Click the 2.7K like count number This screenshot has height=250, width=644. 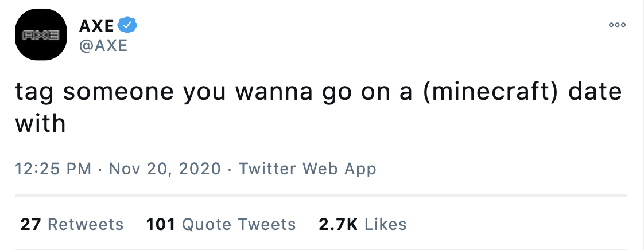[338, 224]
